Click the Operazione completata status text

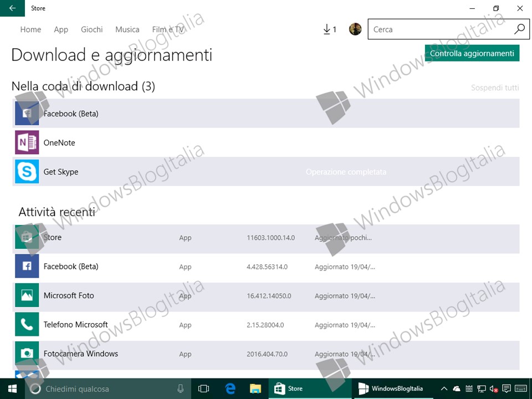tap(346, 172)
